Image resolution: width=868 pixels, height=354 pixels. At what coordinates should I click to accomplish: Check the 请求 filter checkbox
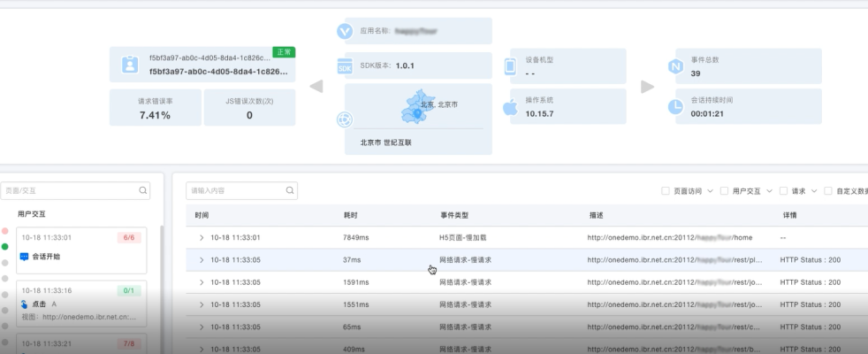(782, 190)
